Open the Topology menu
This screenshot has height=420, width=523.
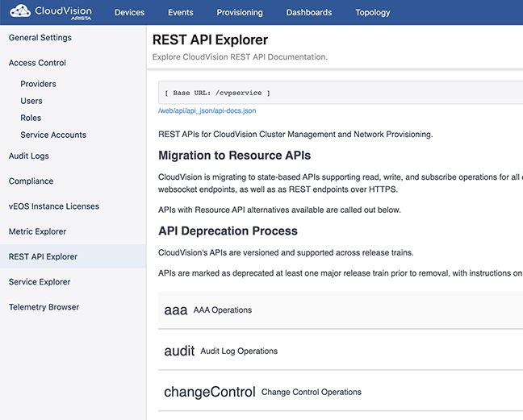pos(372,13)
